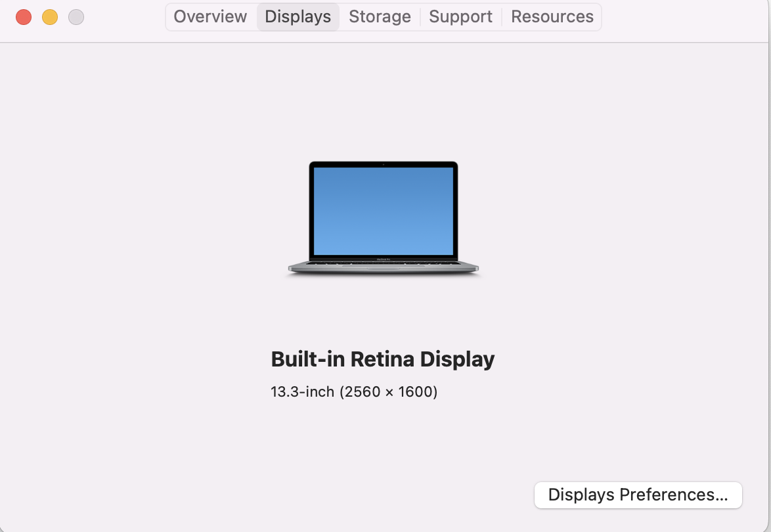
Task: Open the Storage tab
Action: coord(380,16)
